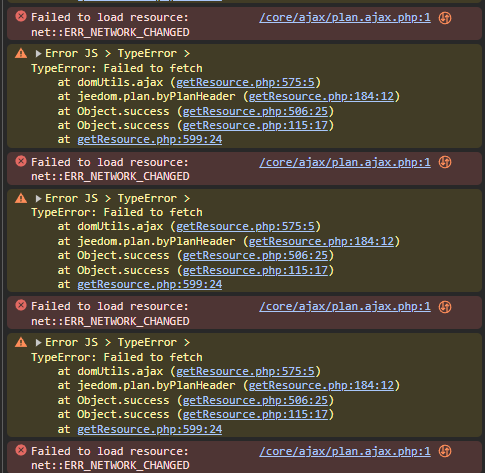Click the 'TypeError: Failed to fetch' text in last warning
485x473 pixels.
pos(117,357)
